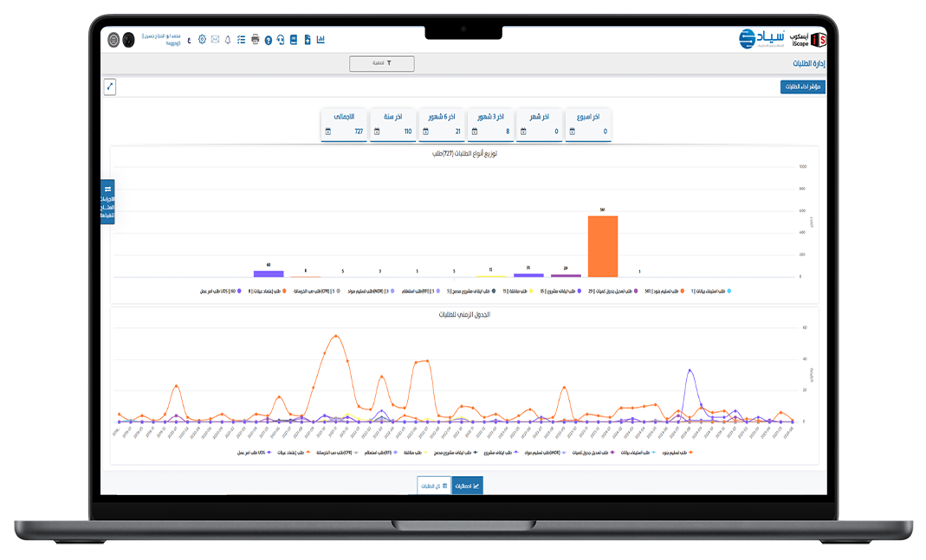Switch to the احصائيات tab
Screen dimensions: 926x560
[x=468, y=486]
